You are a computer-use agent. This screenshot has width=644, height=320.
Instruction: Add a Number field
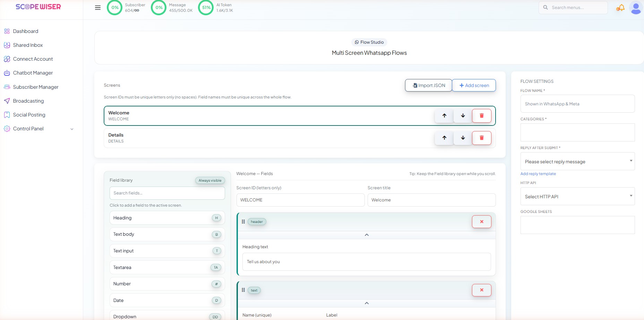pos(167,284)
